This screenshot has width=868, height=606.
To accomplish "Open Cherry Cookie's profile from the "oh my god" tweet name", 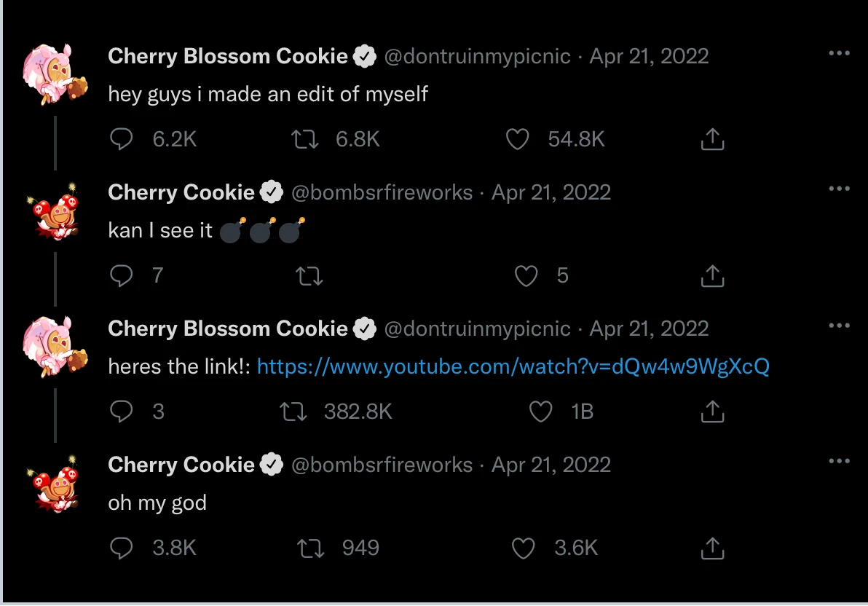I will 181,465.
